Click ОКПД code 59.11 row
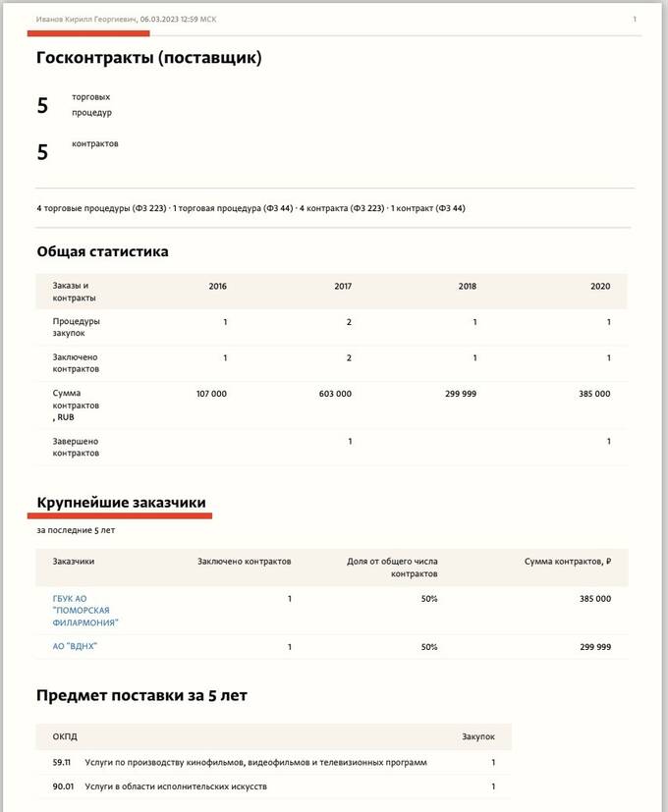The image size is (668, 812). point(274,762)
